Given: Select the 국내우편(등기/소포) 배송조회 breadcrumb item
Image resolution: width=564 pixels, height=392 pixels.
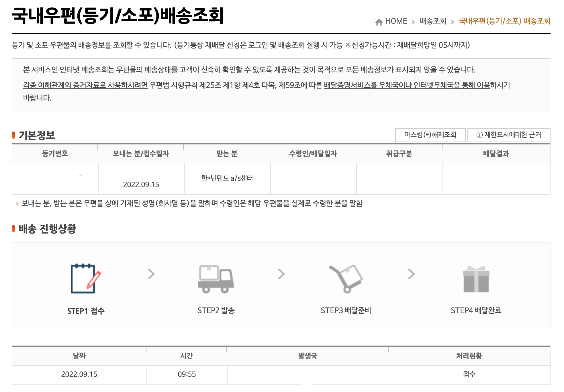Looking at the screenshot, I should [x=504, y=21].
